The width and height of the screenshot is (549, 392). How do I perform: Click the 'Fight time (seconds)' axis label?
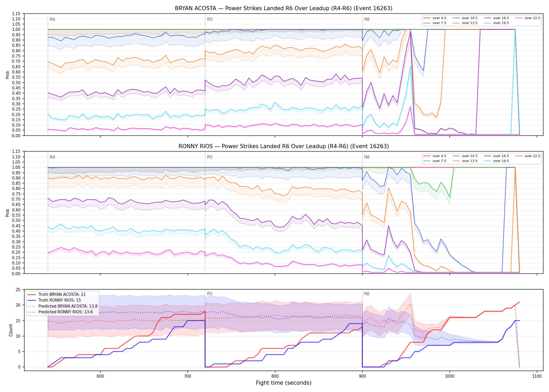[x=284, y=383]
